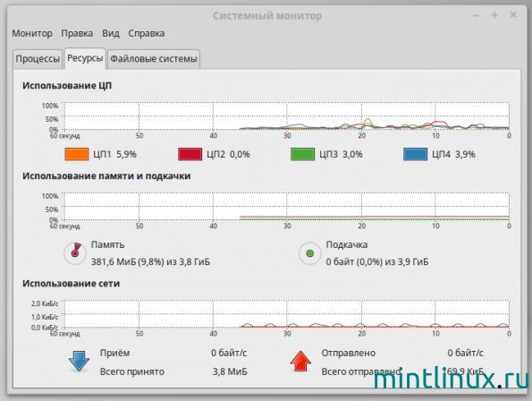Open the Справка menu

pos(147,33)
